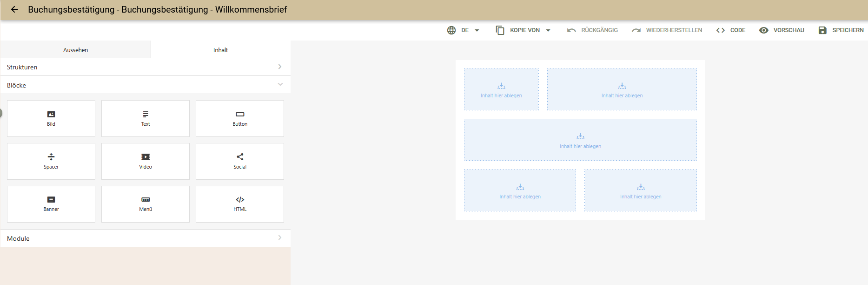Expand the Module section
The height and width of the screenshot is (285, 868).
[146, 238]
